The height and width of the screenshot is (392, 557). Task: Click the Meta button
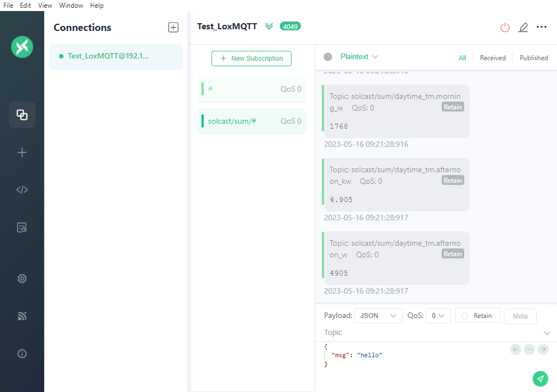click(x=520, y=316)
